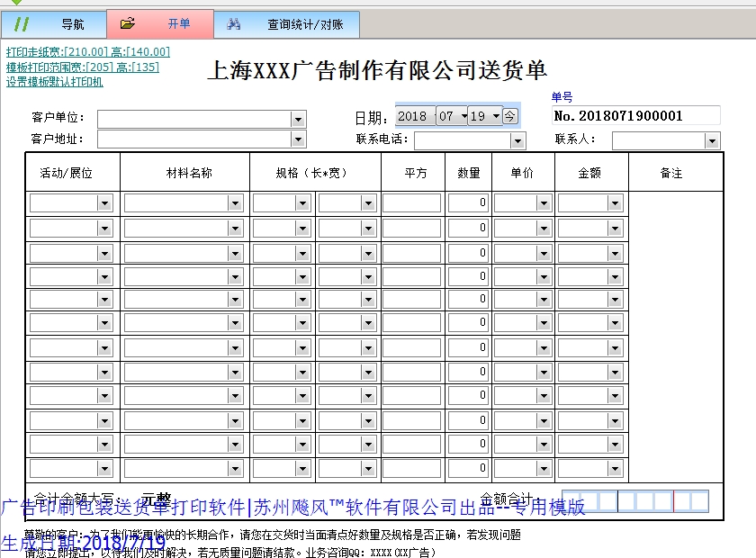The width and height of the screenshot is (756, 558).
Task: Open the 导航 navigation tab
Action: (x=72, y=24)
